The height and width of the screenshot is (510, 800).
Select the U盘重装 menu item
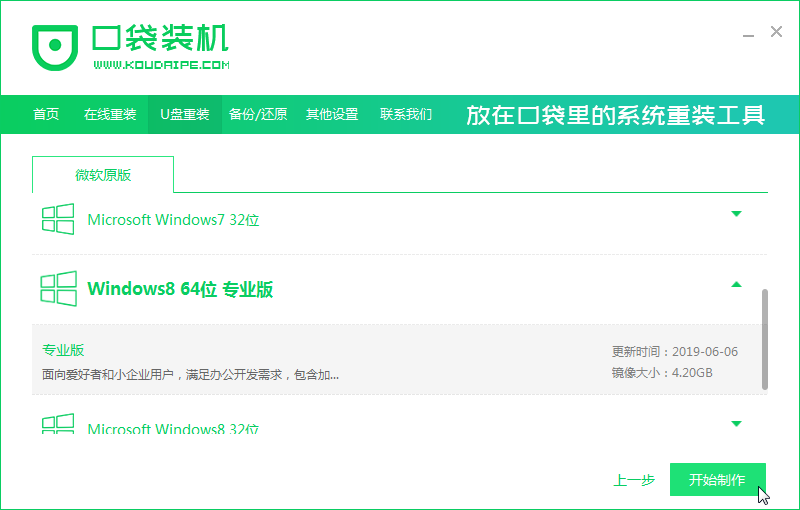(185, 114)
